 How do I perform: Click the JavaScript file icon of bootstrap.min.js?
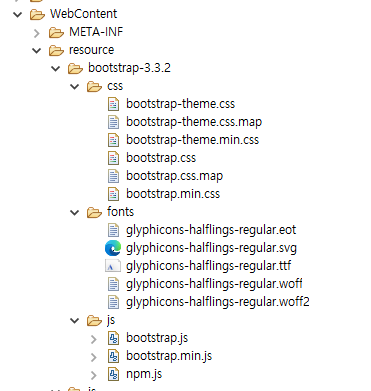pyautogui.click(x=113, y=356)
